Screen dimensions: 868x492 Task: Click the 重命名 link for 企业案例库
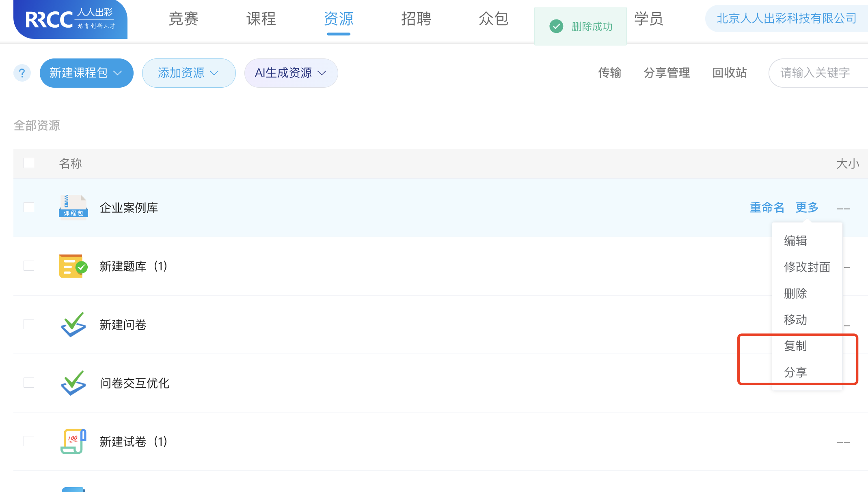(767, 207)
